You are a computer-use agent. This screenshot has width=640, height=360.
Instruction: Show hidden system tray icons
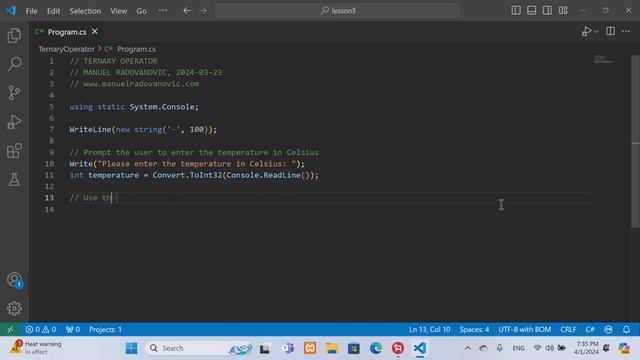(467, 348)
